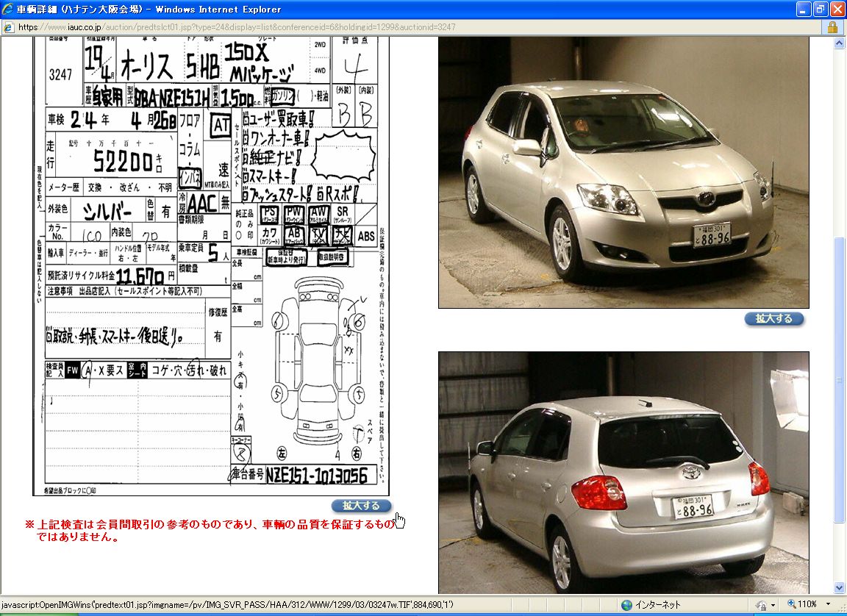The height and width of the screenshot is (616, 847).
Task: Click the handwritten auction inspection sheet image
Action: pos(213,265)
